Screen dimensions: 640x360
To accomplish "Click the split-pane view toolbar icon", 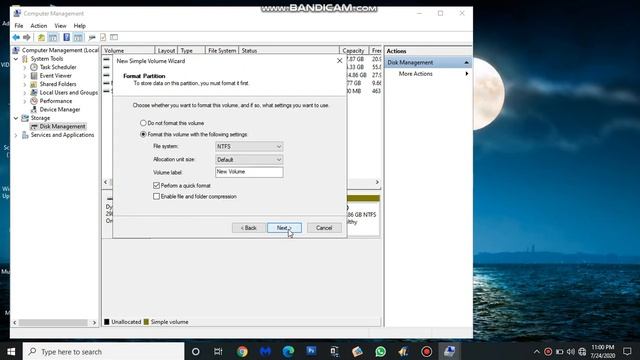I will pyautogui.click(x=114, y=38).
